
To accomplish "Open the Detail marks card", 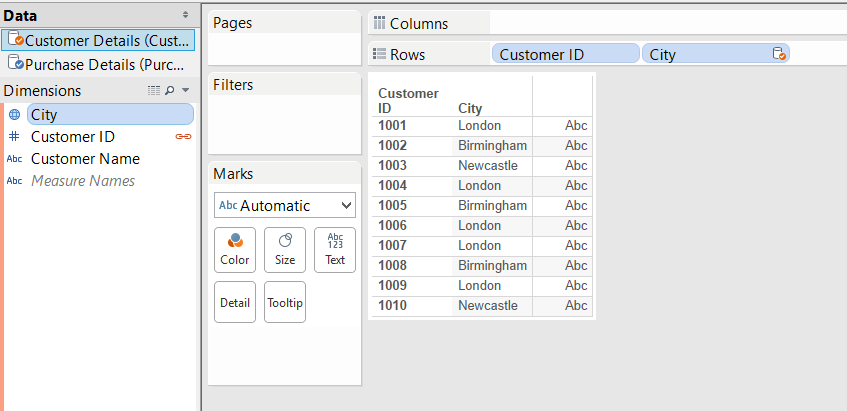I will coord(234,302).
